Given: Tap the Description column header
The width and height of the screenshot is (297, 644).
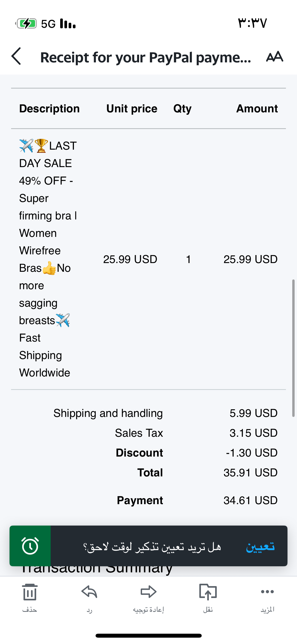Looking at the screenshot, I should click(49, 109).
